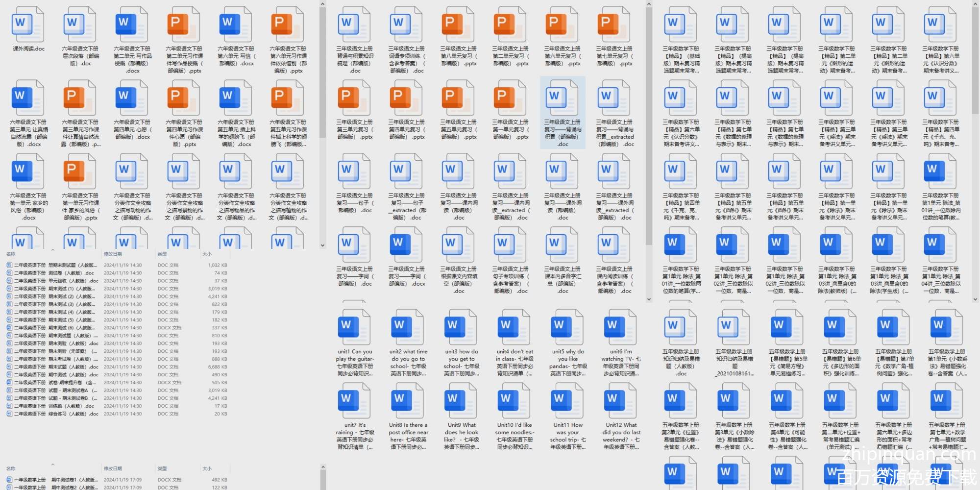This screenshot has height=490, width=980.
Task: Open 三年级语文上册 背诵与积累知识梳理 .doc icon
Action: (x=355, y=24)
